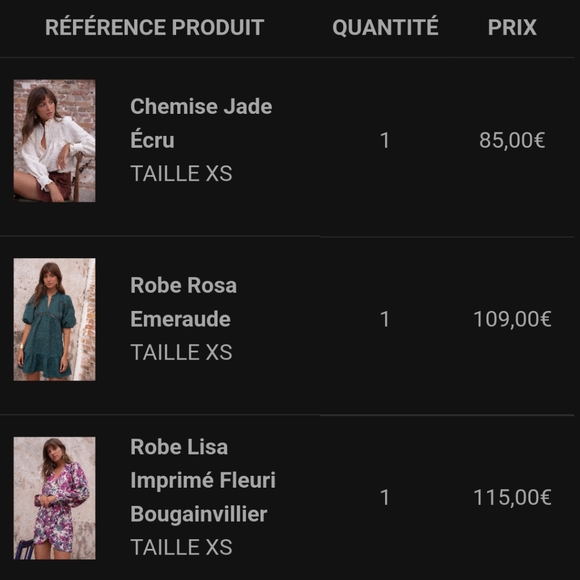Click TAILLE XS under Robe Lisa Bougainvillier
The height and width of the screenshot is (580, 580).
(181, 547)
